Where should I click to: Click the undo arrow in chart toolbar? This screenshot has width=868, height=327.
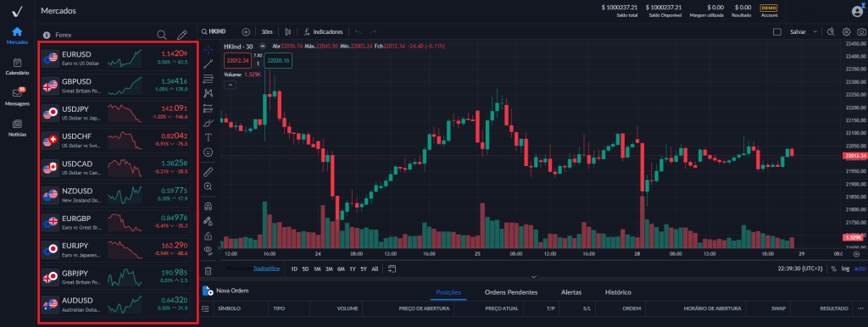coord(358,32)
